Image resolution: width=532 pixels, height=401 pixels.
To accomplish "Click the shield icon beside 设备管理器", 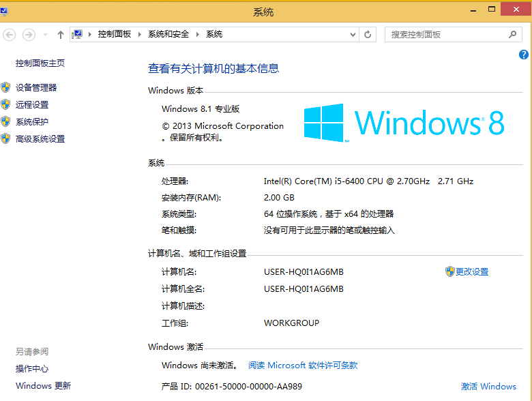I will 6,87.
